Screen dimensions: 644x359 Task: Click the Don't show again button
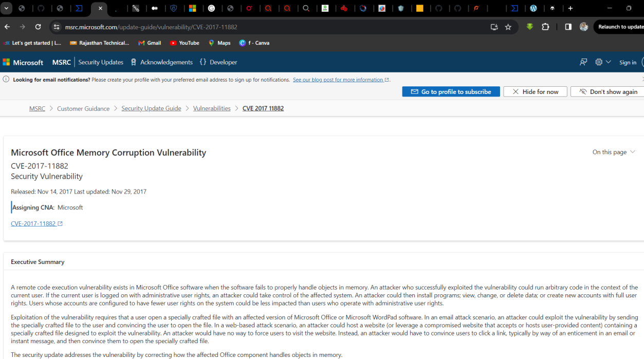[x=608, y=91]
